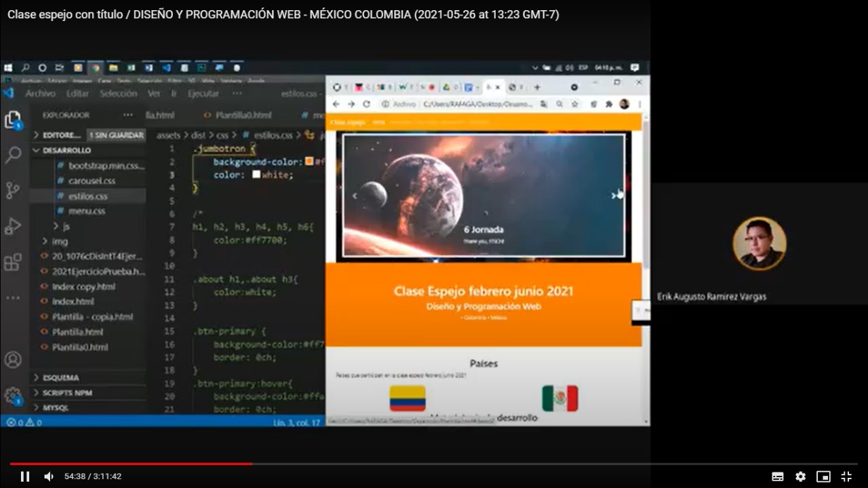Go to the previous carousel slide

354,195
